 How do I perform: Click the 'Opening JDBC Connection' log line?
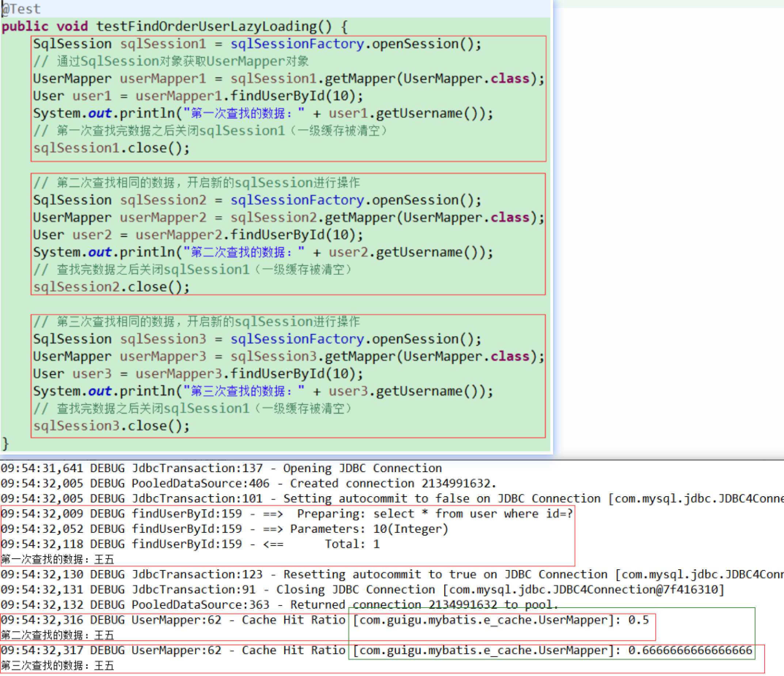click(221, 468)
